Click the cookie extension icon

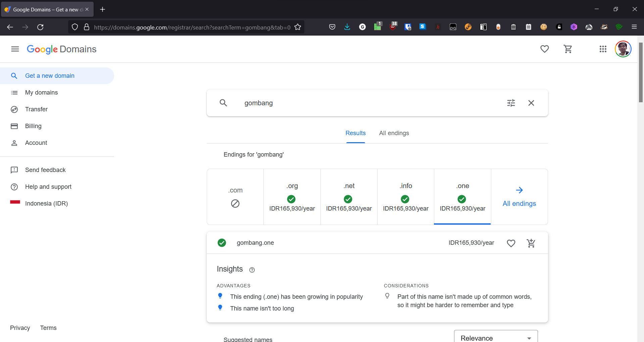(x=544, y=27)
